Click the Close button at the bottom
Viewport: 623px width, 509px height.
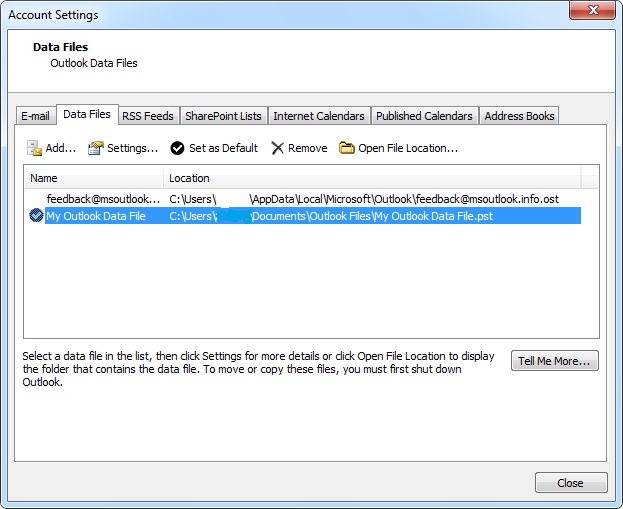click(571, 483)
